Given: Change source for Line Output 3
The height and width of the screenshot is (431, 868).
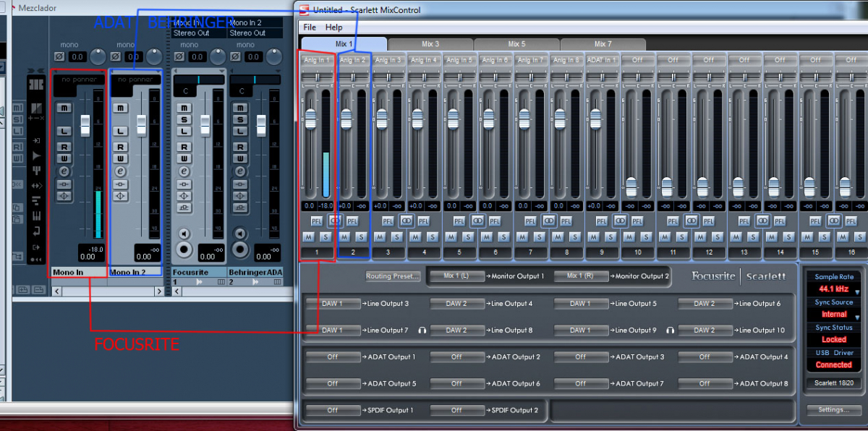Looking at the screenshot, I should 333,304.
